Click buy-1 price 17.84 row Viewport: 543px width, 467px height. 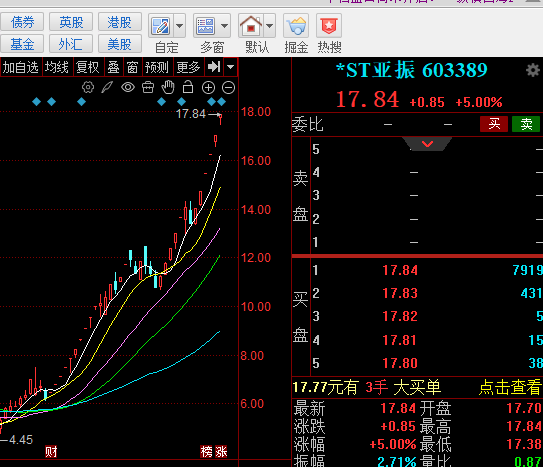point(418,270)
